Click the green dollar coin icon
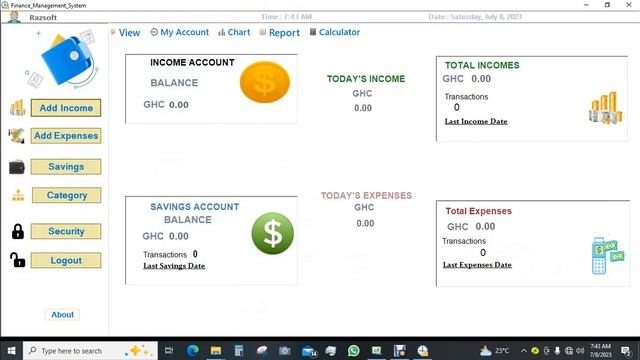This screenshot has height=360, width=640. (x=273, y=233)
